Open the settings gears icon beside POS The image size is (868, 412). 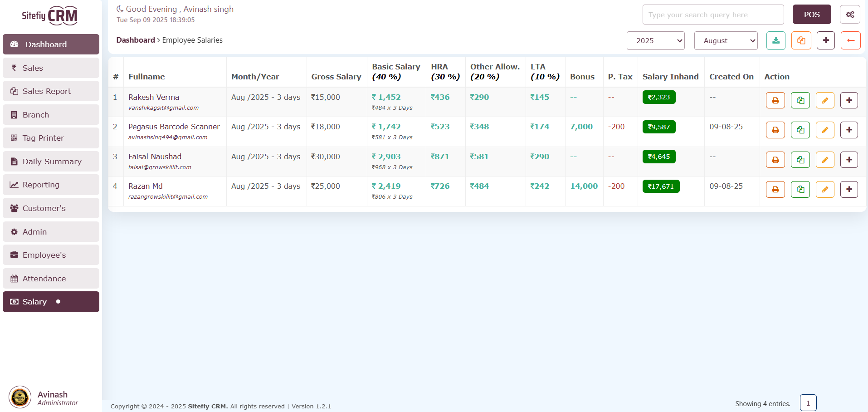tap(849, 15)
